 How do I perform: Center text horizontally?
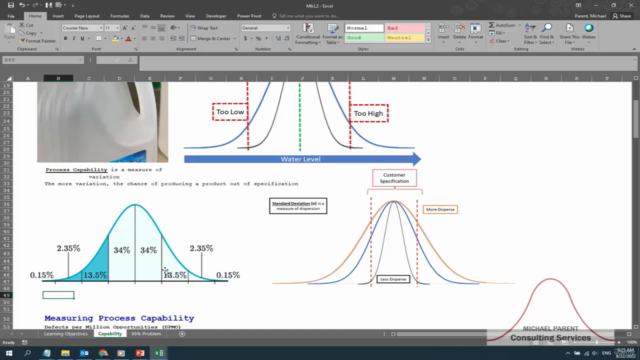153,38
